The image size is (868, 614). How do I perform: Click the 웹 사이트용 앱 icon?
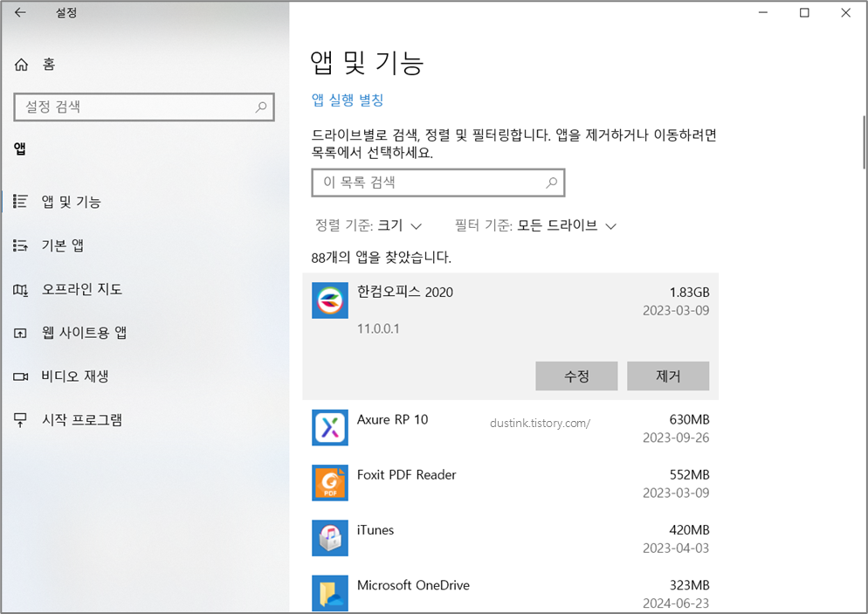(x=20, y=333)
